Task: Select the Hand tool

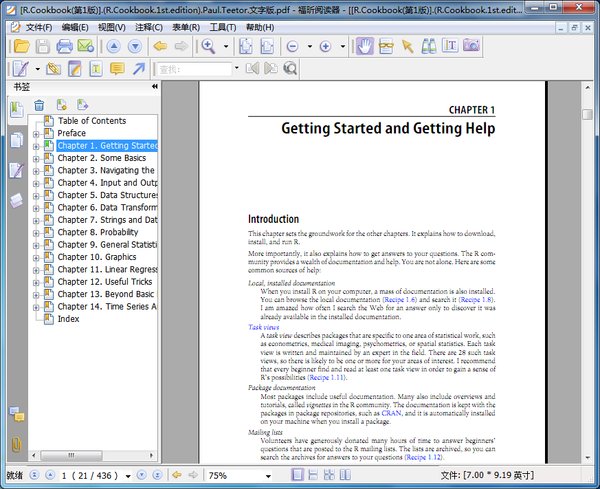Action: click(x=365, y=46)
